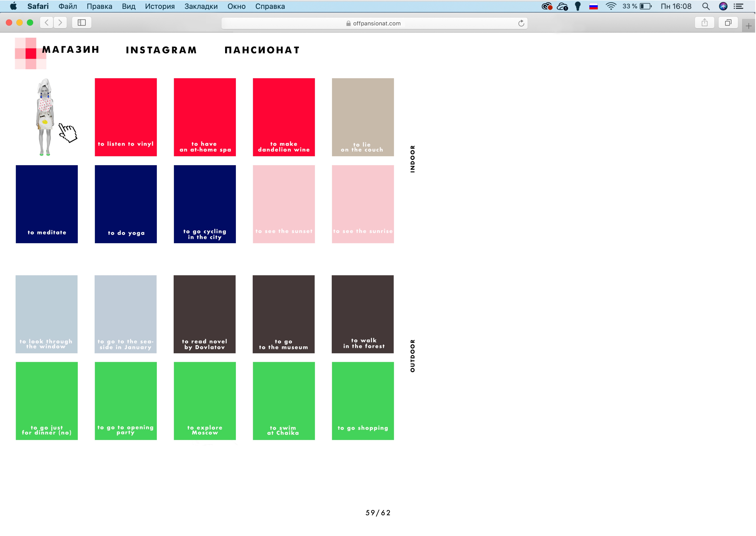Open the История menu

pos(160,6)
